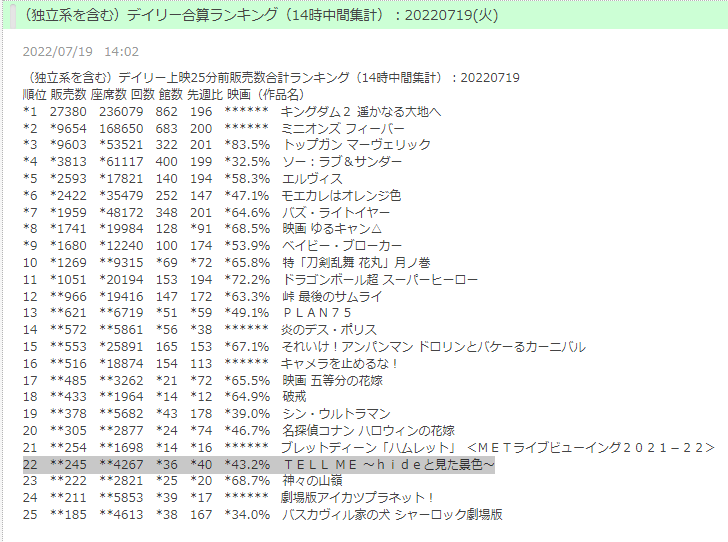Select the ブレットディーン「ハムレット」 METライブ title
The image size is (728, 542).
click(x=498, y=448)
